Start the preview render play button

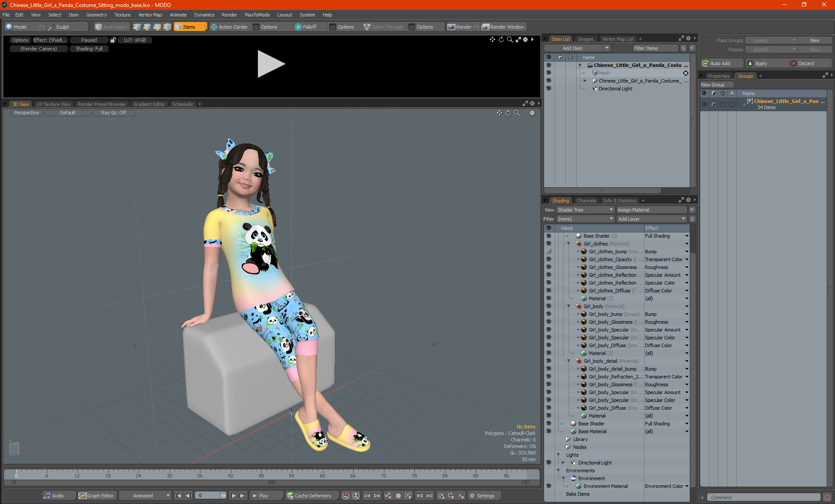click(x=271, y=64)
